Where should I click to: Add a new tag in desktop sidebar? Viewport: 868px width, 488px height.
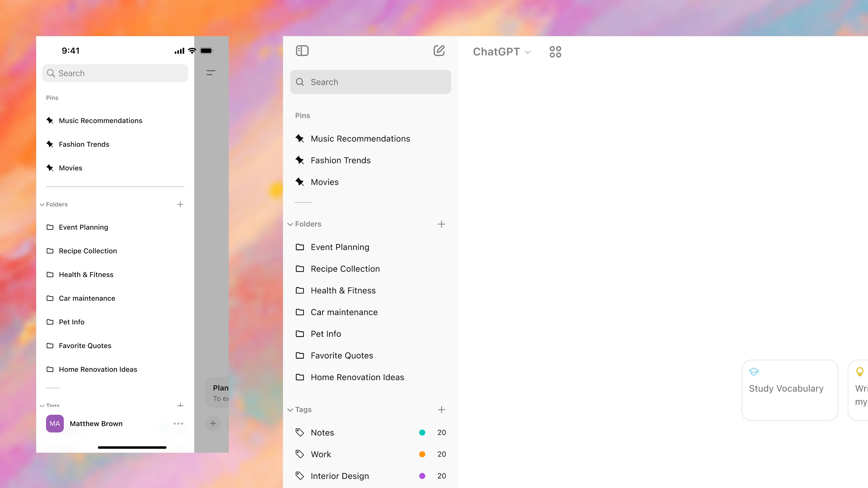441,409
